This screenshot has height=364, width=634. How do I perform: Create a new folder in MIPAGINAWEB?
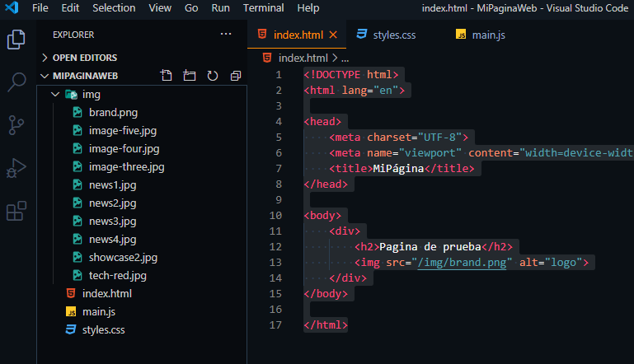click(190, 76)
